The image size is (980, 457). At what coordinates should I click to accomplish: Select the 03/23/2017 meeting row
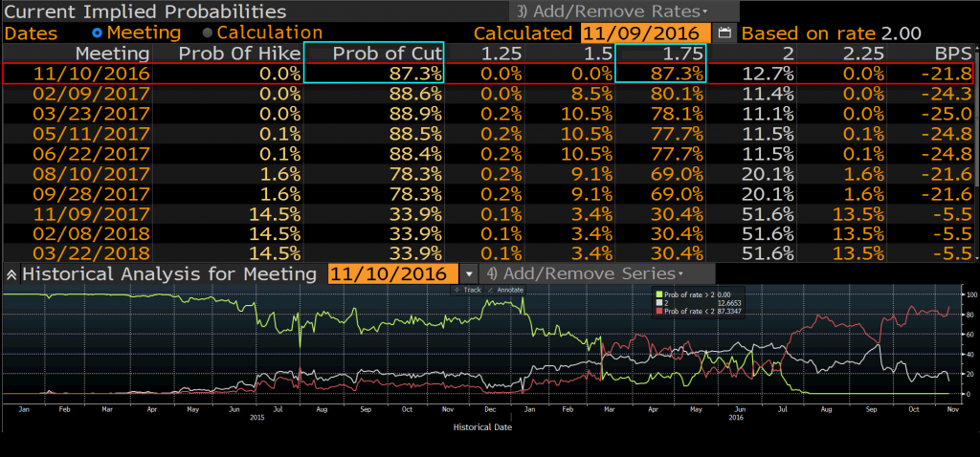(x=489, y=114)
